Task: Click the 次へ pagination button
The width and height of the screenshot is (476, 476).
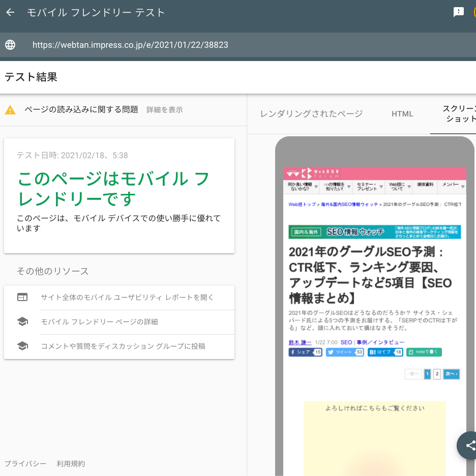Action: pos(452,374)
